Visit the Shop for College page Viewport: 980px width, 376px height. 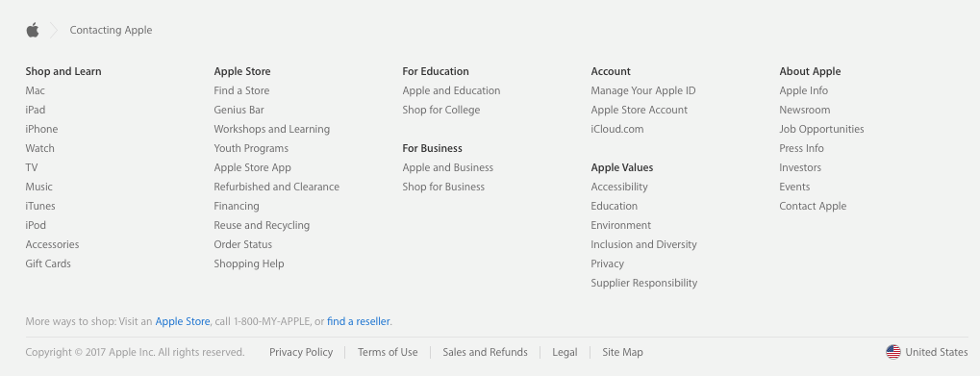[x=441, y=110]
